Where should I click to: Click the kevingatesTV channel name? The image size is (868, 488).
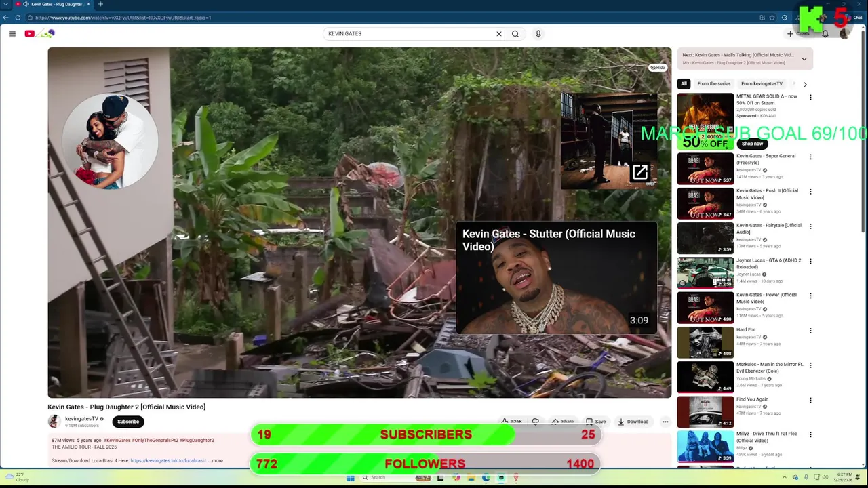coord(81,419)
